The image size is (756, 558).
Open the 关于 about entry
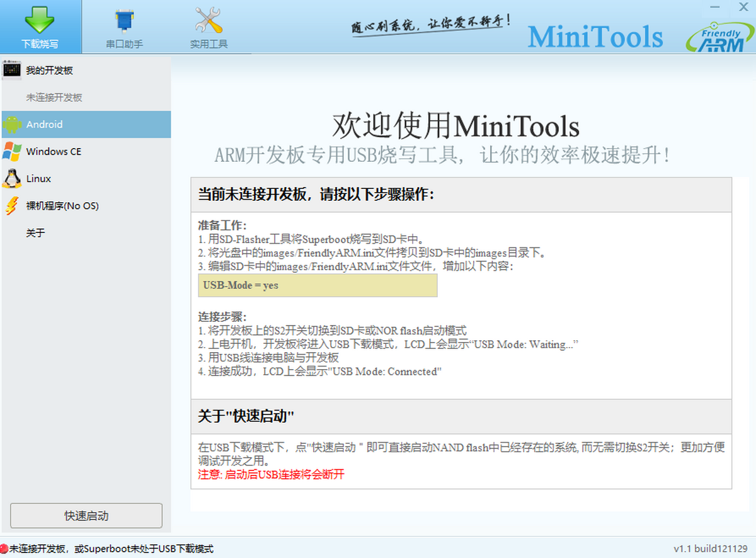coord(86,233)
